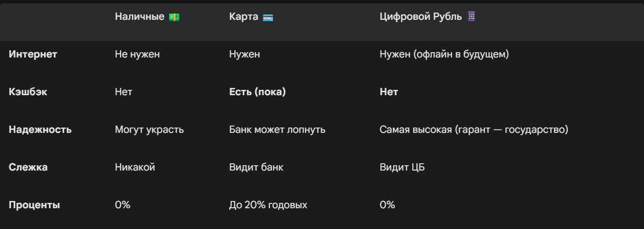Screen dimensions: 644x229
Task: Click the До 20% годовых cell
Action: [x=268, y=205]
